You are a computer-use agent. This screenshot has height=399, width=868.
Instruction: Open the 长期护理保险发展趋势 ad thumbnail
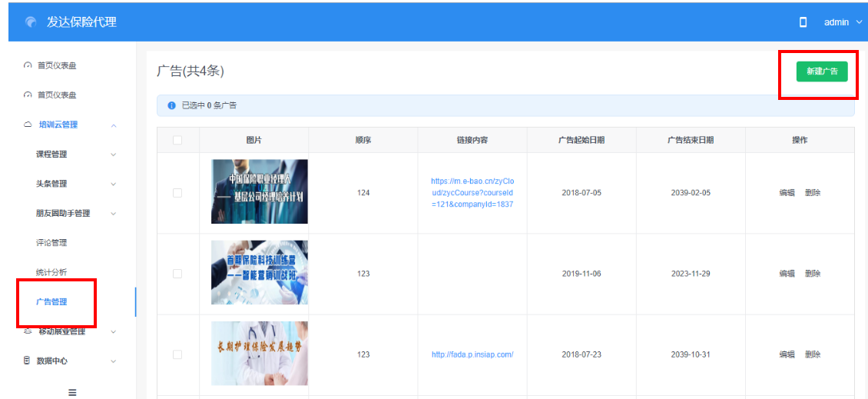259,354
